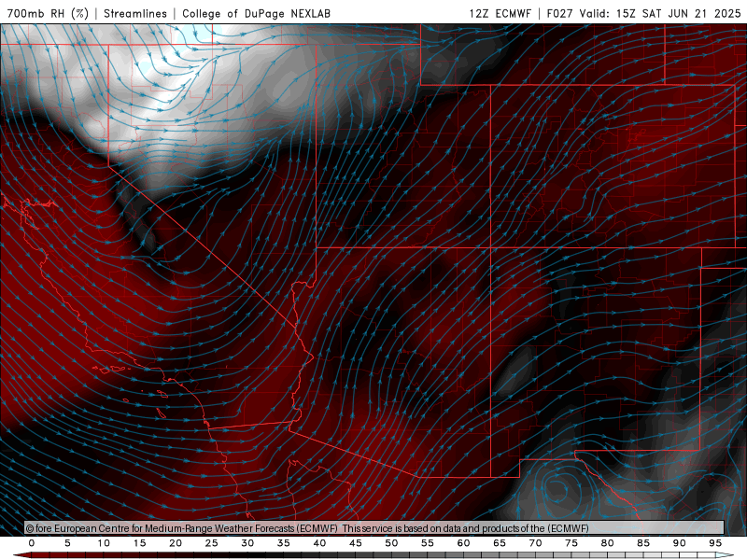Image resolution: width=747 pixels, height=560 pixels.
Task: Click the colorbar label "35"
Action: pyautogui.click(x=284, y=543)
